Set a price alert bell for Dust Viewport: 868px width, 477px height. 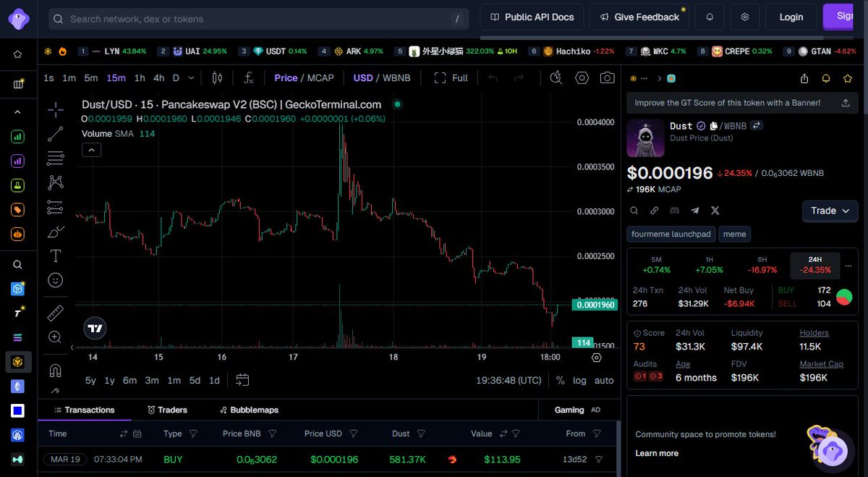tap(826, 78)
